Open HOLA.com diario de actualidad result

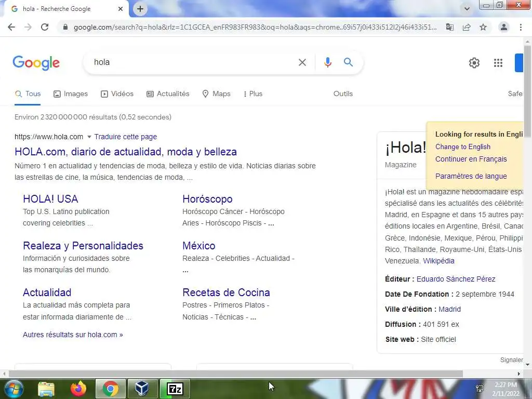click(126, 152)
